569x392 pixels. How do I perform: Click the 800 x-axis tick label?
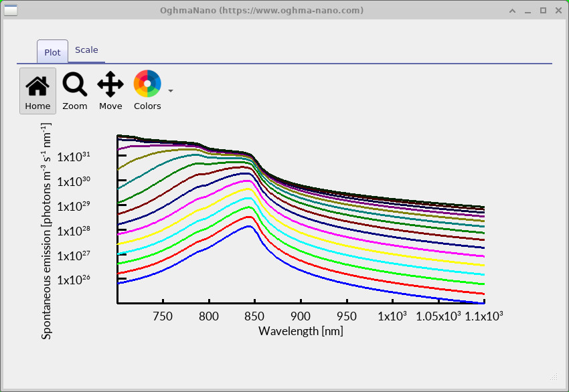[209, 316]
